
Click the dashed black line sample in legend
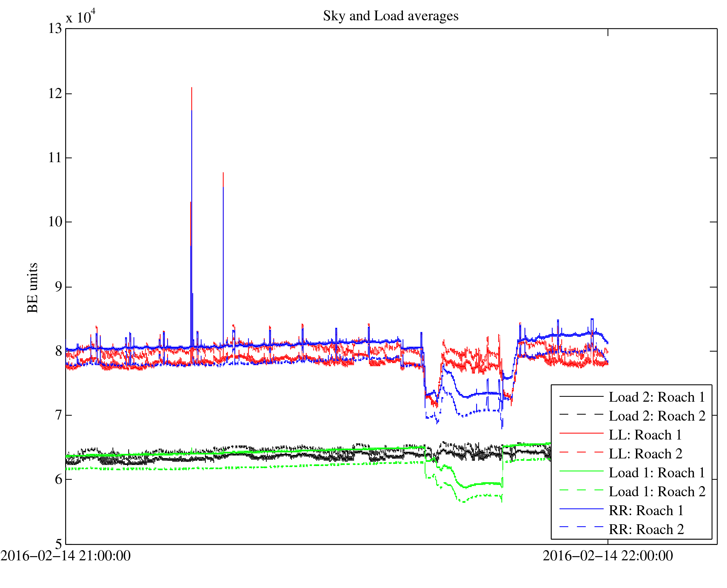coord(582,415)
